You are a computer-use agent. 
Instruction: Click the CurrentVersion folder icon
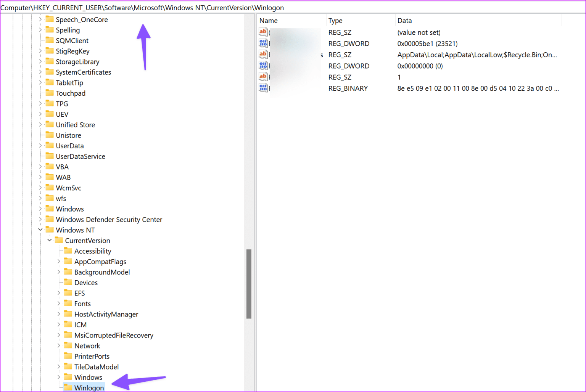pyautogui.click(x=59, y=240)
